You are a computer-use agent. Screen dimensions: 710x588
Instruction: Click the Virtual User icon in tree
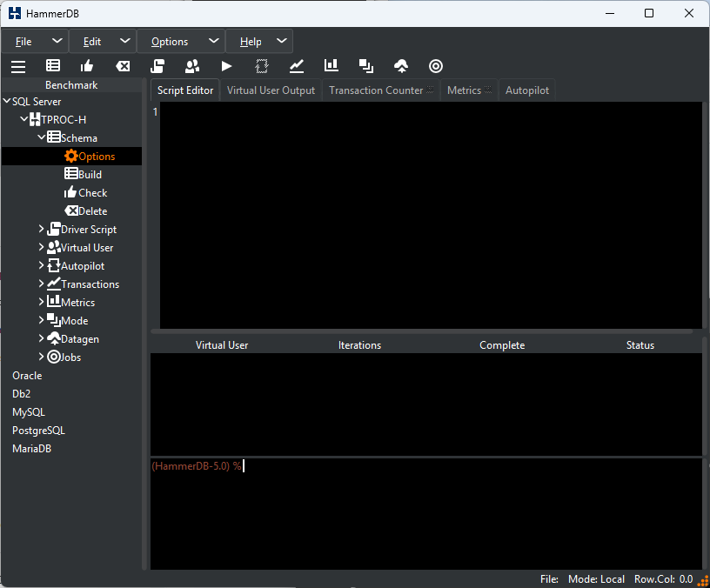click(x=54, y=247)
